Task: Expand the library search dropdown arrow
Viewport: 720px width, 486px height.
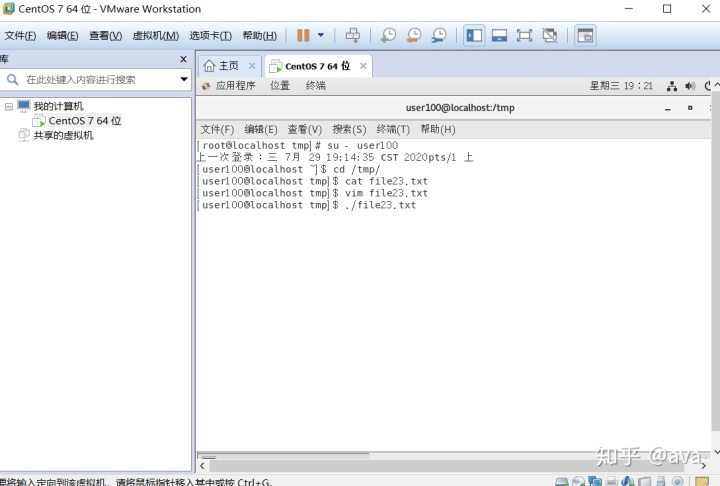Action: [184, 79]
